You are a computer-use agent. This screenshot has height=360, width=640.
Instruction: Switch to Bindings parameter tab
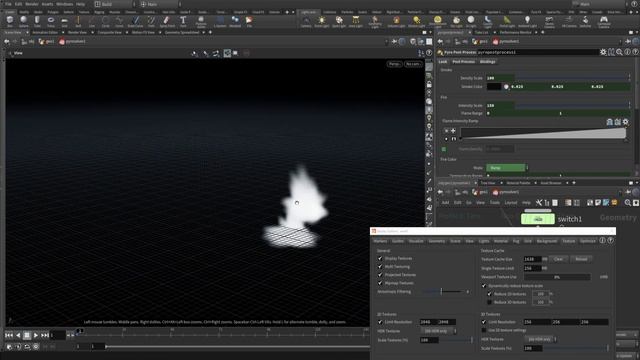(x=487, y=62)
